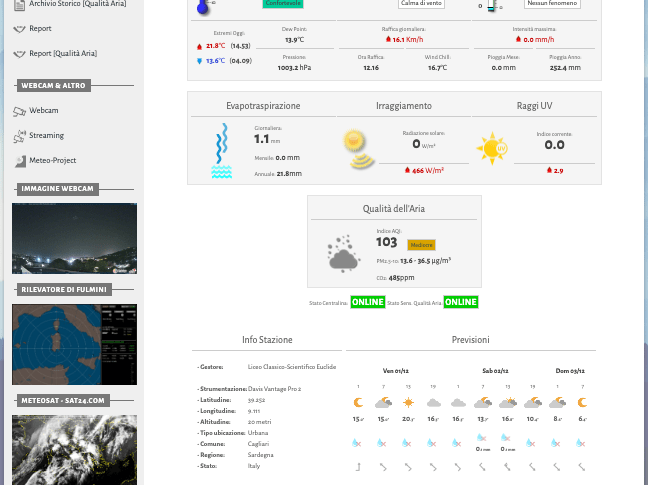Click the evapotranspiration water vapor icon

[x=222, y=151]
